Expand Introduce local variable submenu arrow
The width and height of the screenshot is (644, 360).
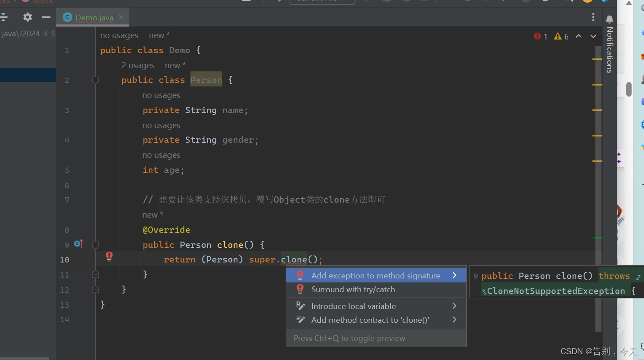tap(454, 306)
